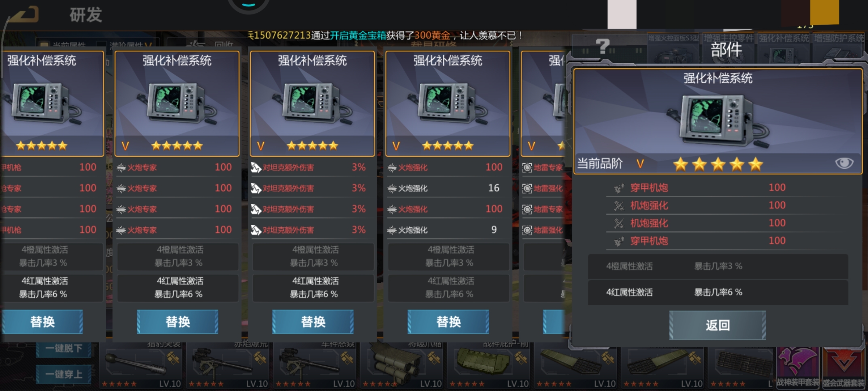Viewport: 868px width, 391px height.
Task: Click the 穿甲机炮 attribute icon in the top row
Action: click(619, 188)
